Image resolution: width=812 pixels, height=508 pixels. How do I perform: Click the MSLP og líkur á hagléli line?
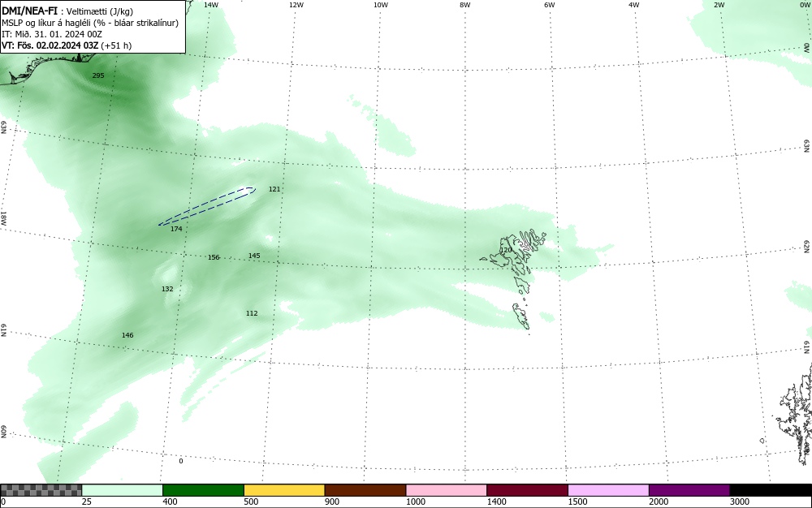click(90, 23)
